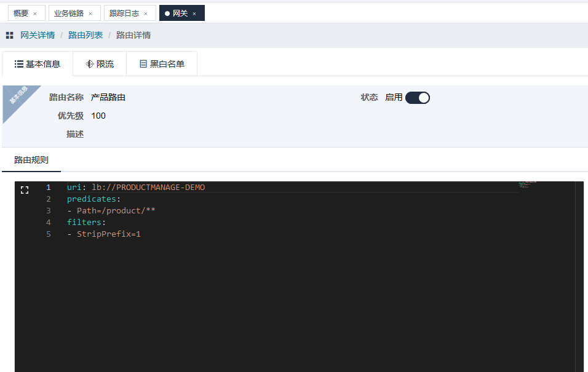
Task: Close the 网关 tab
Action: tap(194, 14)
